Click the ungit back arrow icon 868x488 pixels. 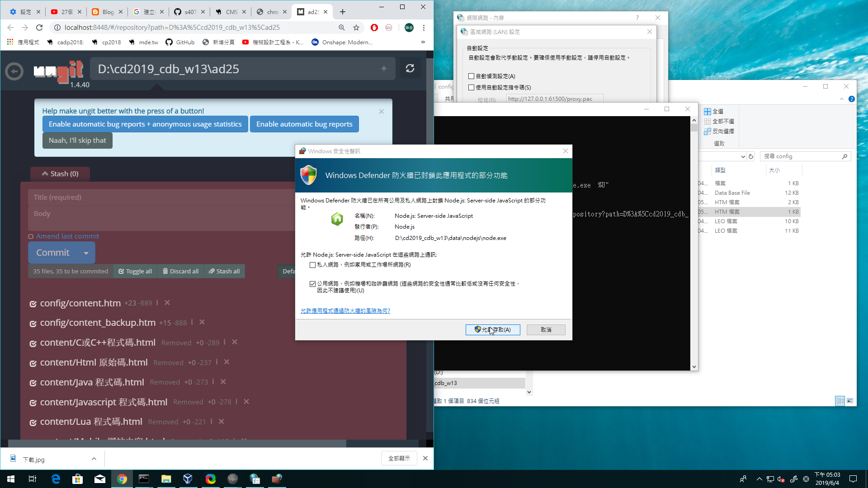click(x=14, y=71)
